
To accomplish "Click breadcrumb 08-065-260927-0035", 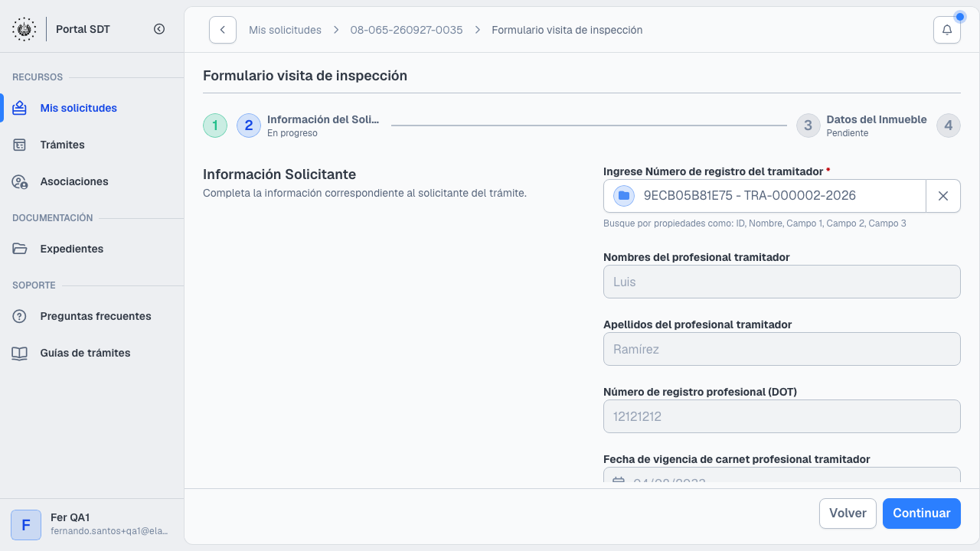I will [x=407, y=30].
